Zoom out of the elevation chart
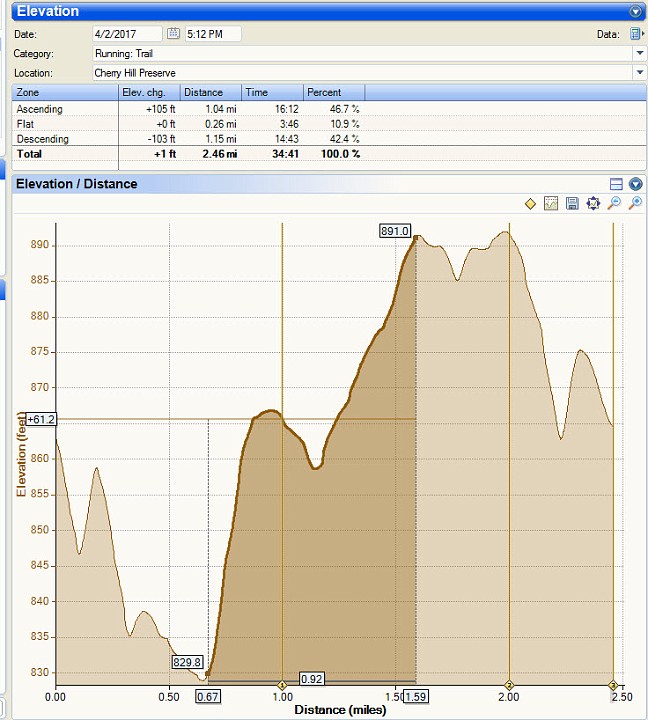648x720 pixels. [x=614, y=203]
